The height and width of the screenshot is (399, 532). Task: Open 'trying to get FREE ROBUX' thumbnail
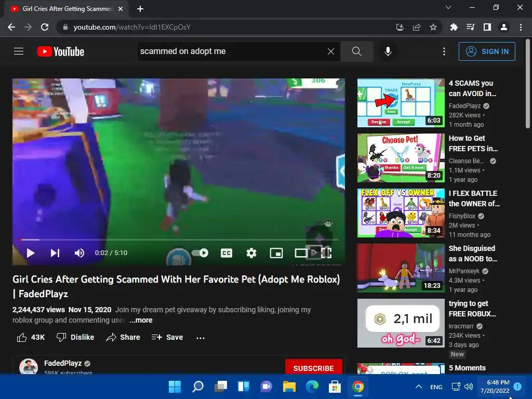[x=401, y=323]
